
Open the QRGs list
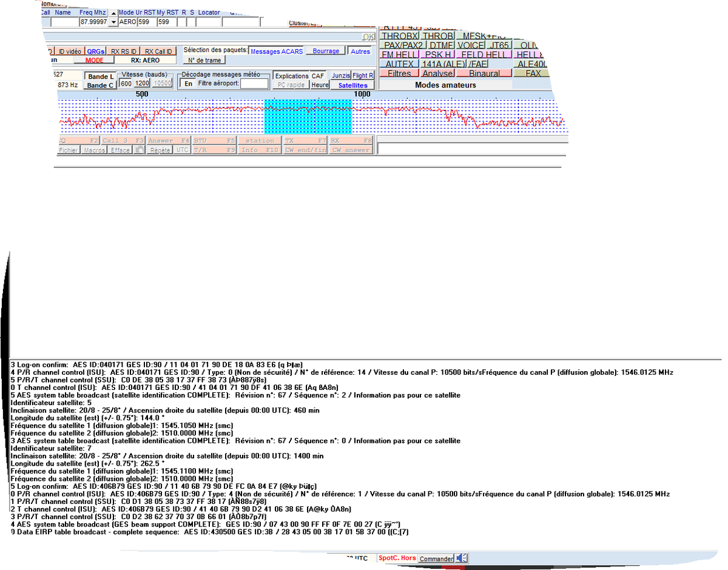[95, 52]
